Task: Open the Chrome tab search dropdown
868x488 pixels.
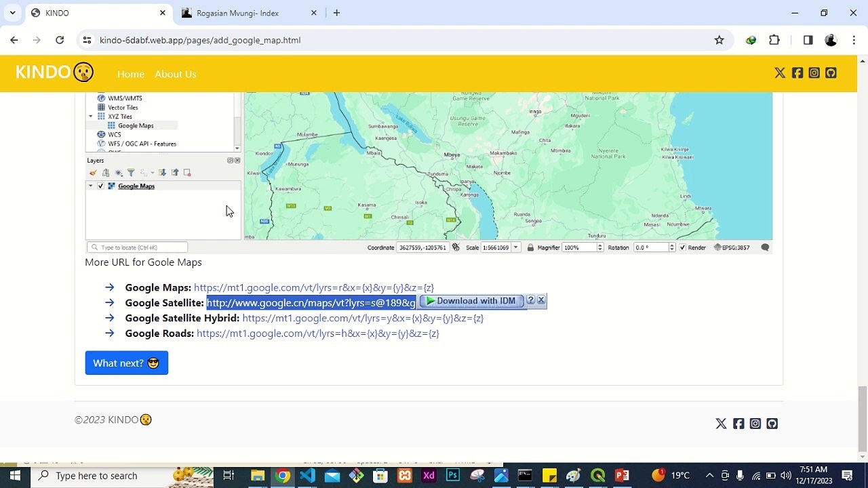Action: click(12, 13)
